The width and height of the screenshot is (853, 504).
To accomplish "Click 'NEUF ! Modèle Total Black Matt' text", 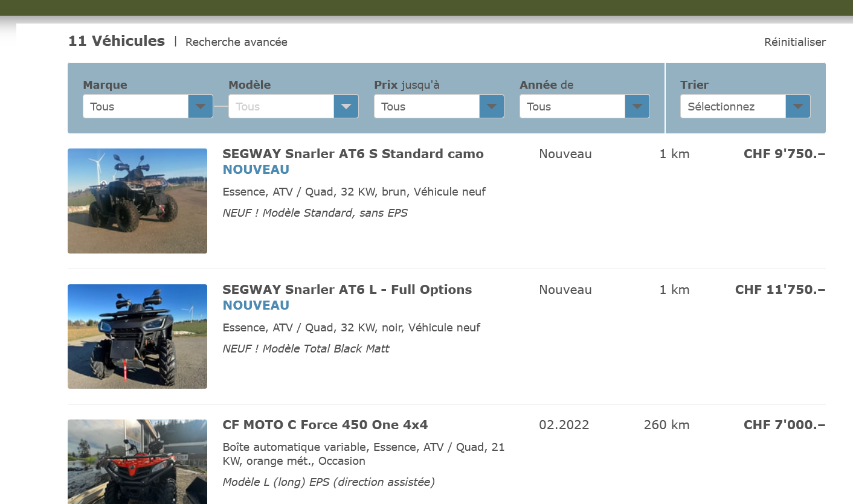I will pyautogui.click(x=306, y=349).
